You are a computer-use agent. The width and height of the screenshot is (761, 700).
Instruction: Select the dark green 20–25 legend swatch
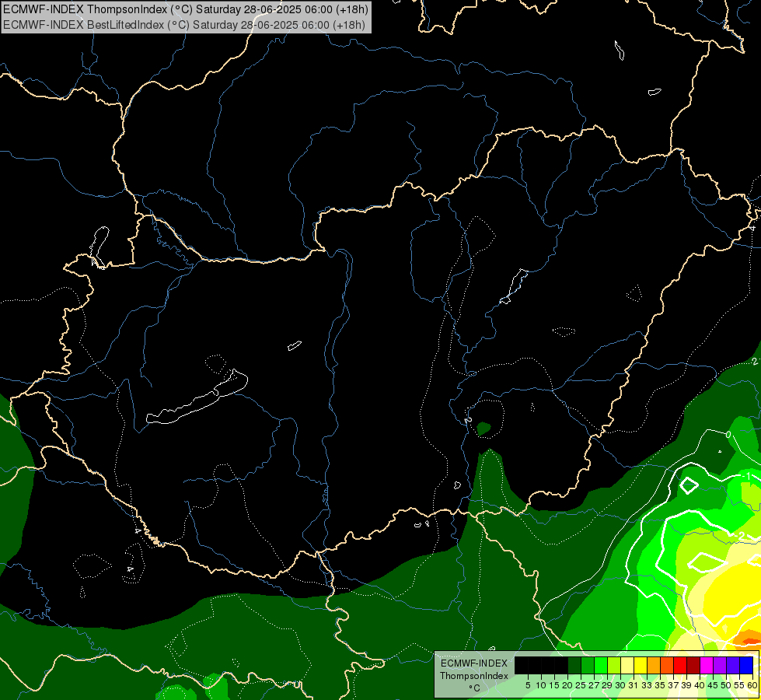[574, 666]
